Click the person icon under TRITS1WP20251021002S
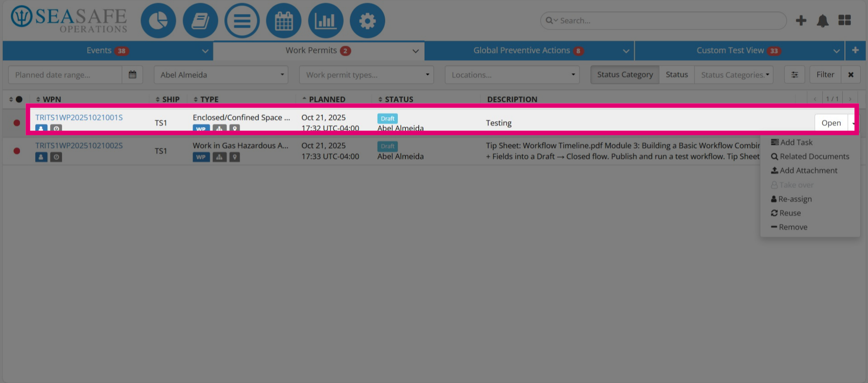Screen dimensions: 868x383 41,157
